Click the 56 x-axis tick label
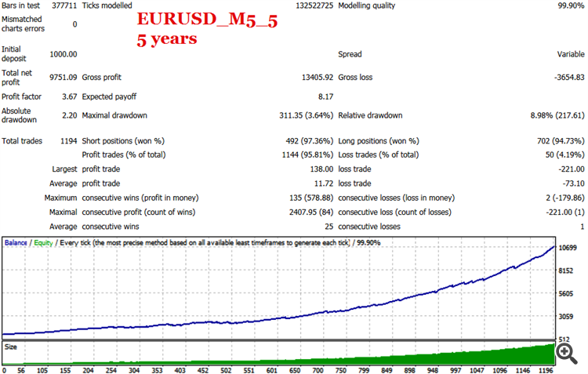 click(21, 370)
